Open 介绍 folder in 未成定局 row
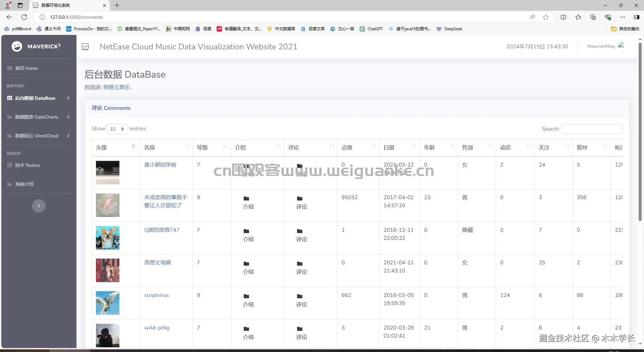The height and width of the screenshot is (352, 644). tap(248, 203)
